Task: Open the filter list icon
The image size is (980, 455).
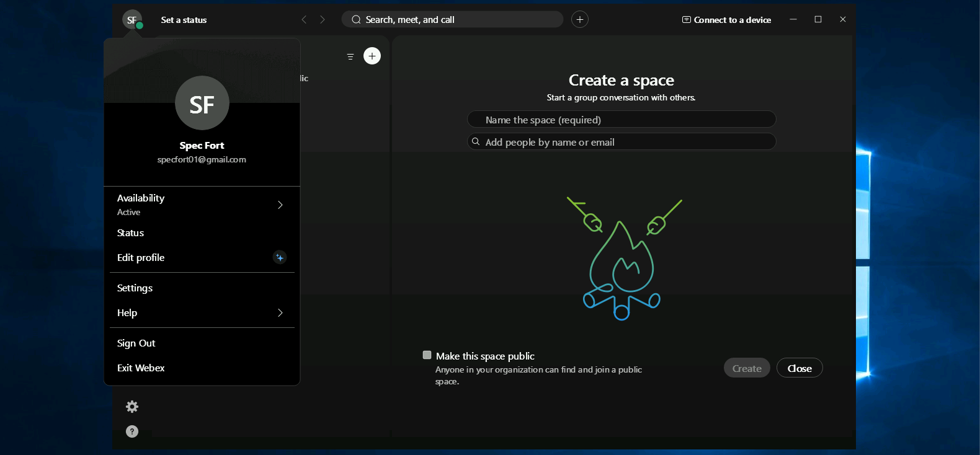Action: (x=350, y=56)
